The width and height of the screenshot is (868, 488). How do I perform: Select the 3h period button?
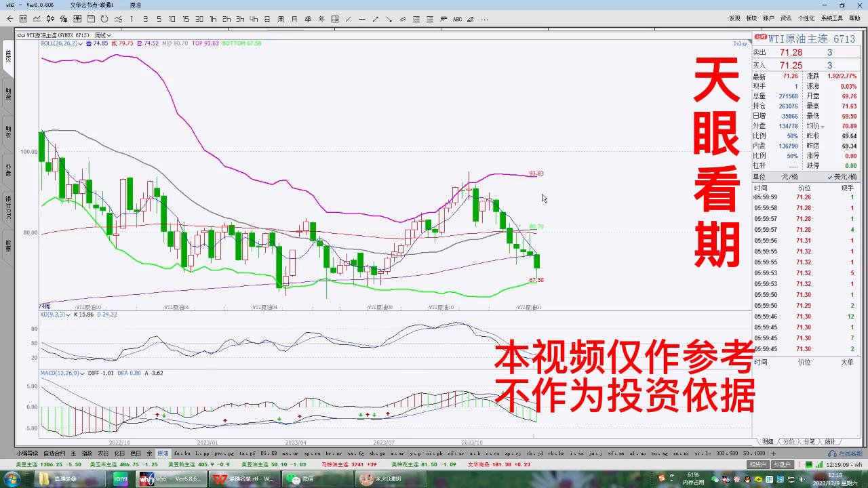click(x=240, y=19)
